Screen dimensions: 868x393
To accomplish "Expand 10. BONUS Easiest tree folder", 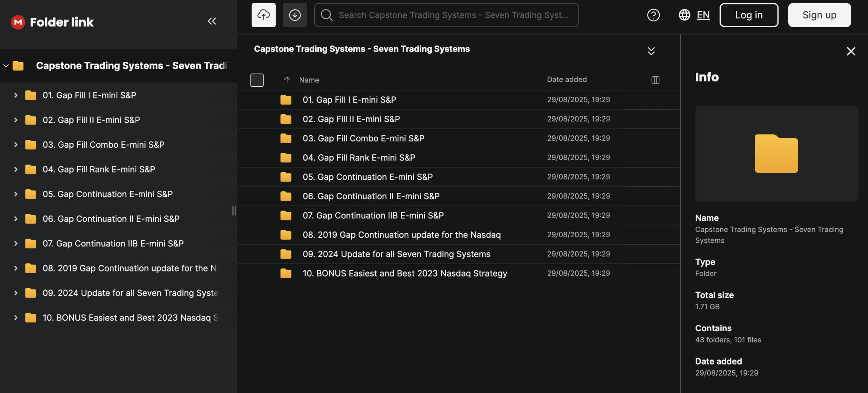I will point(16,318).
